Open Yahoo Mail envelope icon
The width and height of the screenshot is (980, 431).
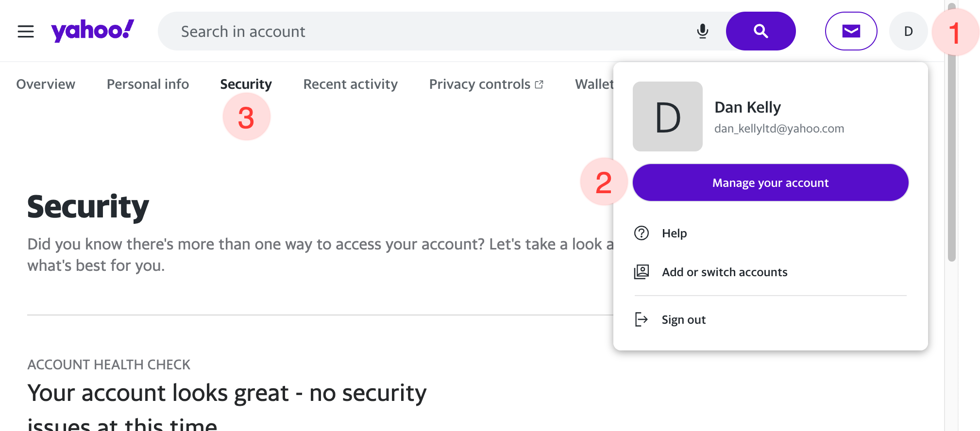click(x=851, y=32)
